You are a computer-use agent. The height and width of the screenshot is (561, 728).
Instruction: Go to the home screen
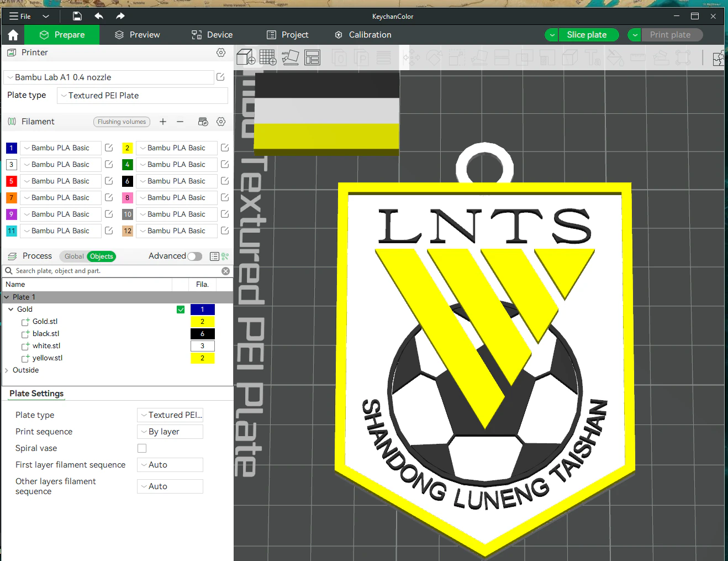click(x=12, y=34)
